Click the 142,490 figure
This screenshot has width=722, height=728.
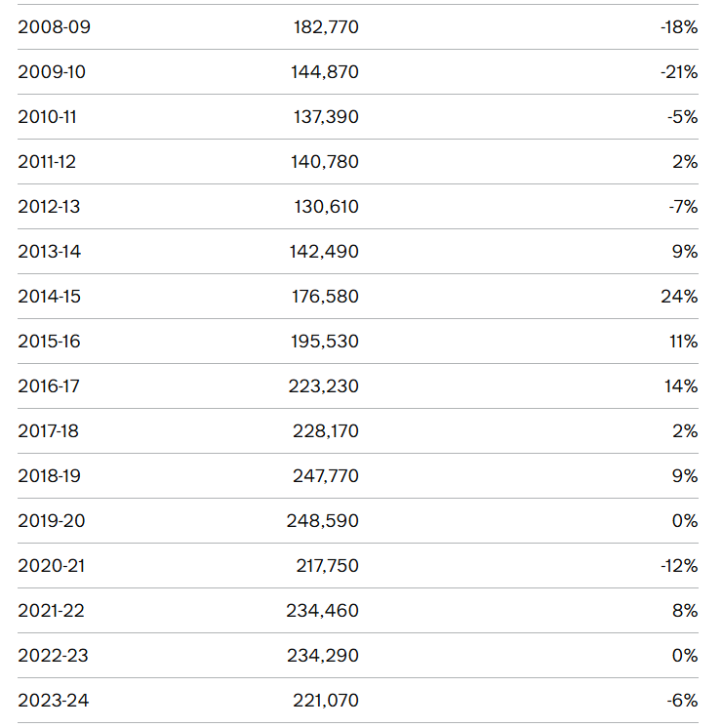(x=324, y=252)
